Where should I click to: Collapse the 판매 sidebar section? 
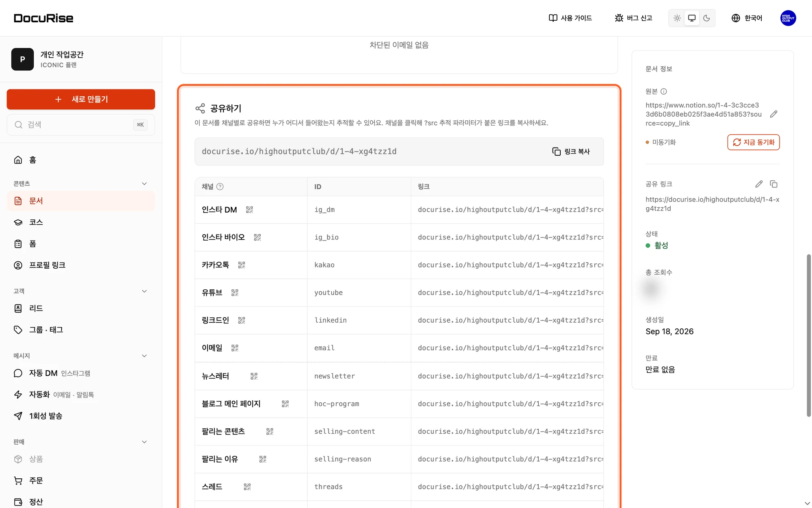[x=144, y=442]
